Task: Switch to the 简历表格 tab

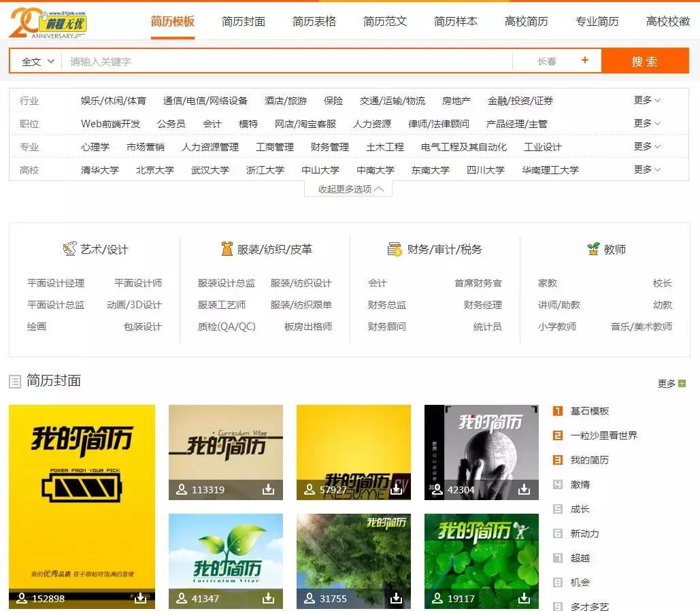Action: click(314, 21)
